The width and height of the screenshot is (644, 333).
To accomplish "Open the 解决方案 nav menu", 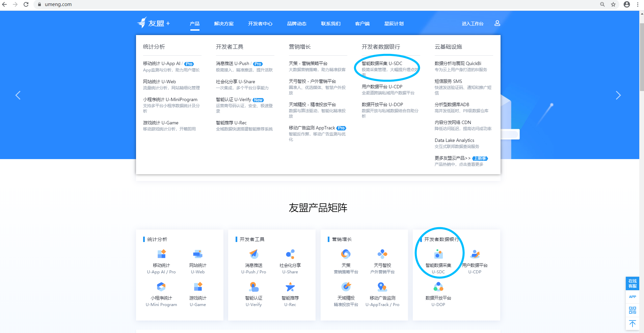I will pos(224,24).
